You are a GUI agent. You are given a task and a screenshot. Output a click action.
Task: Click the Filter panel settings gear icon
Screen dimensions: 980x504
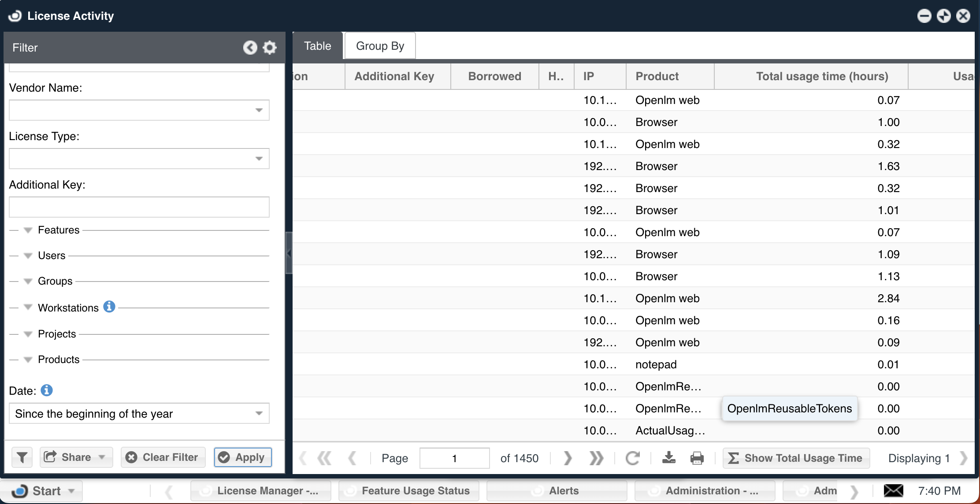pos(270,48)
